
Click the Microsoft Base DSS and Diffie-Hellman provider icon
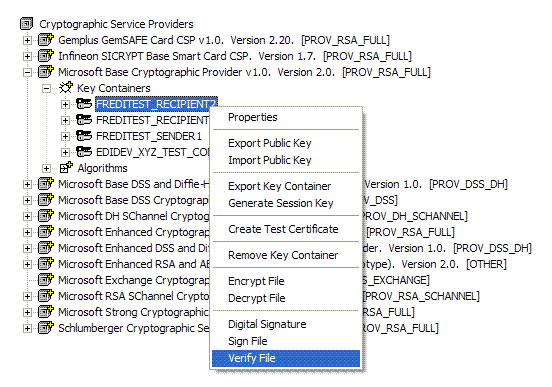coord(46,184)
